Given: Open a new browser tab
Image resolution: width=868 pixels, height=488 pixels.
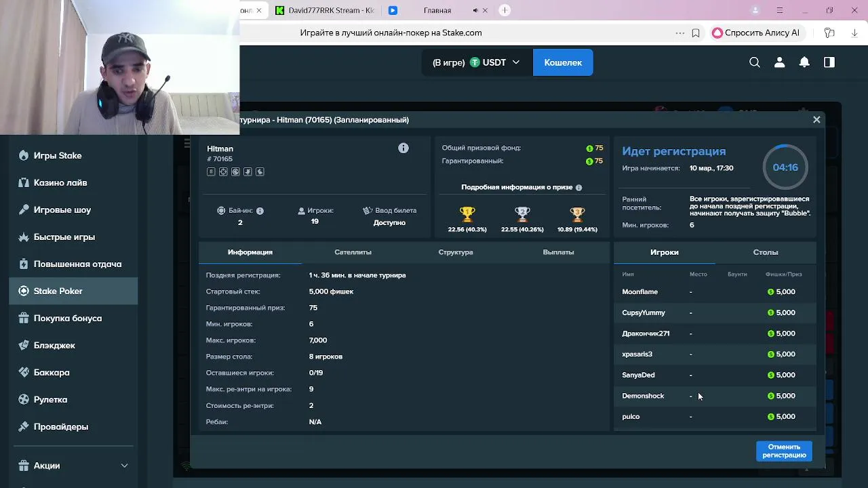Looking at the screenshot, I should point(505,10).
